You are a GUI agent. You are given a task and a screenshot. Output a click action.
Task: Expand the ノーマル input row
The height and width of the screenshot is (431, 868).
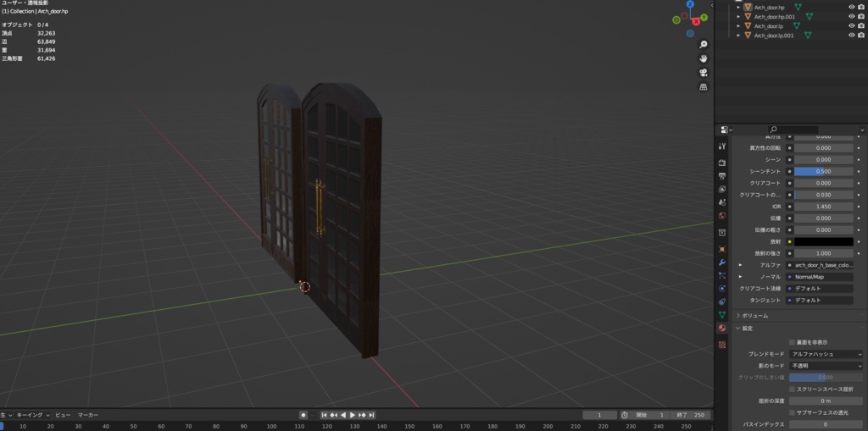click(x=740, y=277)
